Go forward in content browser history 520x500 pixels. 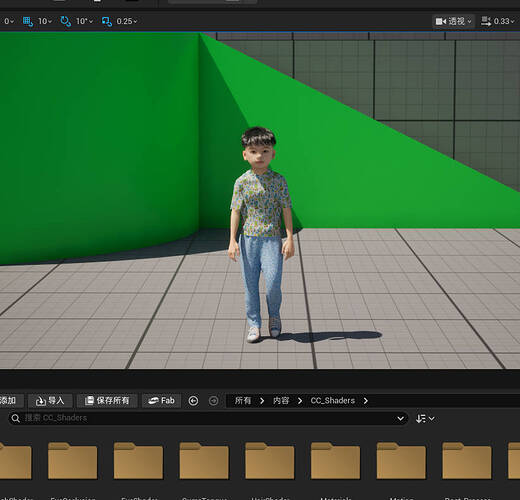(214, 401)
